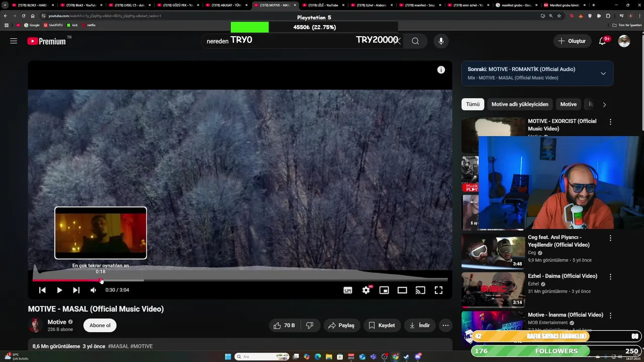The image size is (644, 362).
Task: Toggle subtitles in the player
Action: pos(348,290)
